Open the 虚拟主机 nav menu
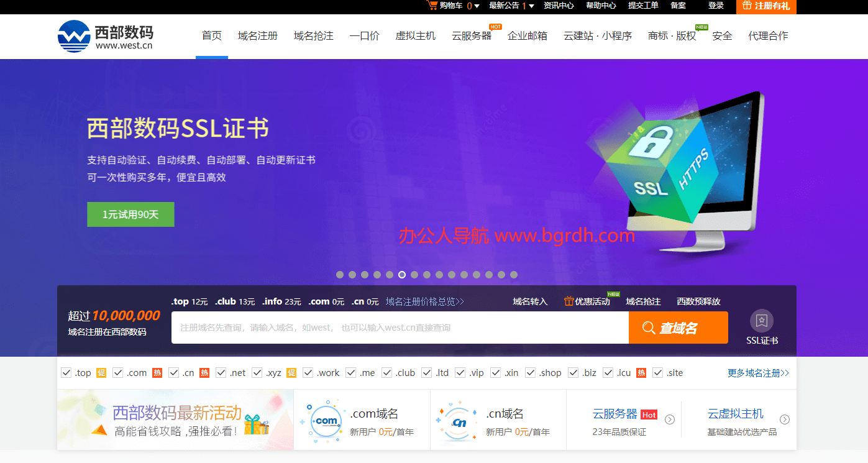868x463 pixels. pos(416,36)
